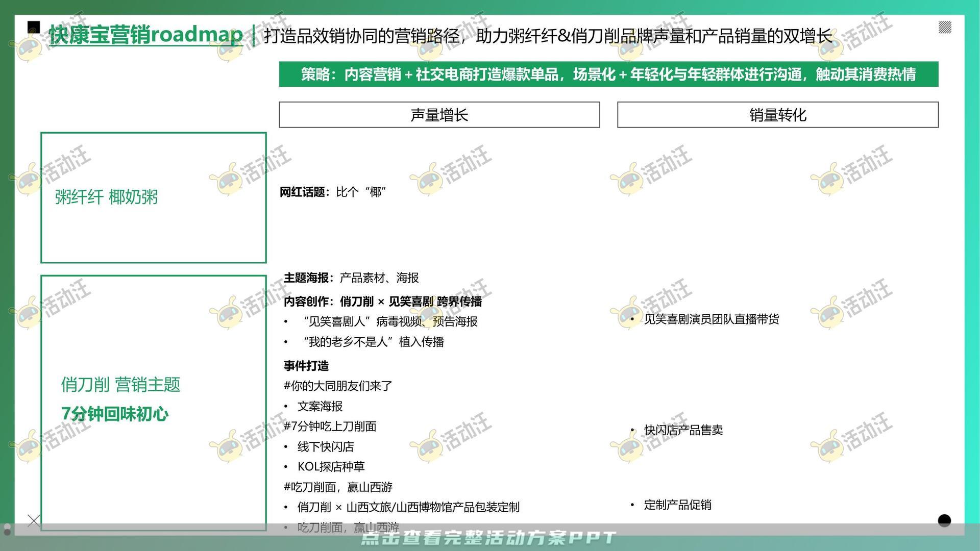980x551 pixels.
Task: Click the 线下快闪店 bullet
Action: point(326,446)
